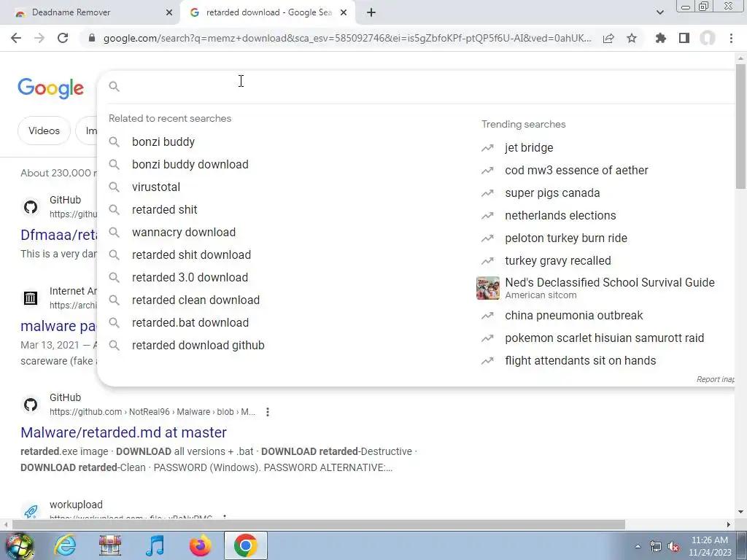The image size is (747, 560).
Task: Bookmark this page with star icon
Action: [632, 38]
